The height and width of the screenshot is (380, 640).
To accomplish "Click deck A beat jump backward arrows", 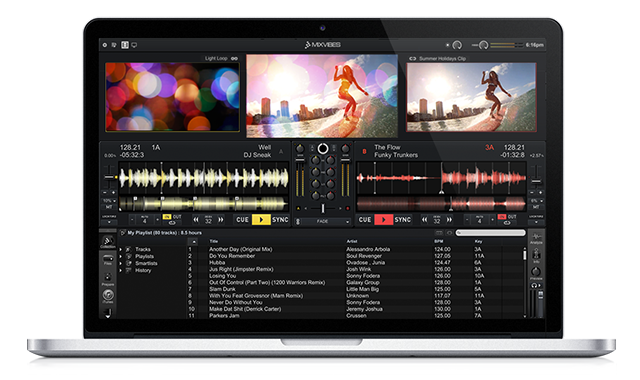I will point(196,220).
